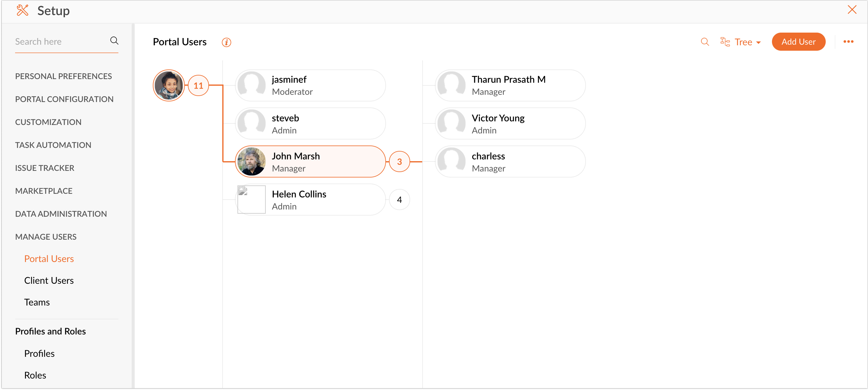Open Teams under Manage Users
The width and height of the screenshot is (868, 390).
coord(37,302)
